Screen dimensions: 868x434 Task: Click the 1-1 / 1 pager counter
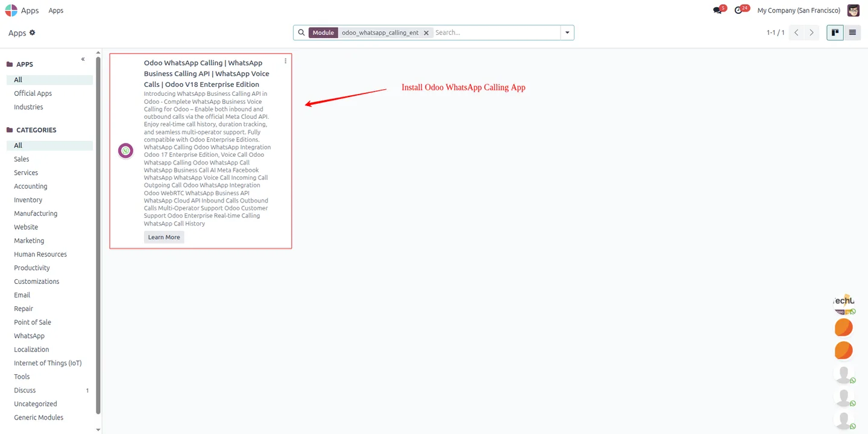776,33
